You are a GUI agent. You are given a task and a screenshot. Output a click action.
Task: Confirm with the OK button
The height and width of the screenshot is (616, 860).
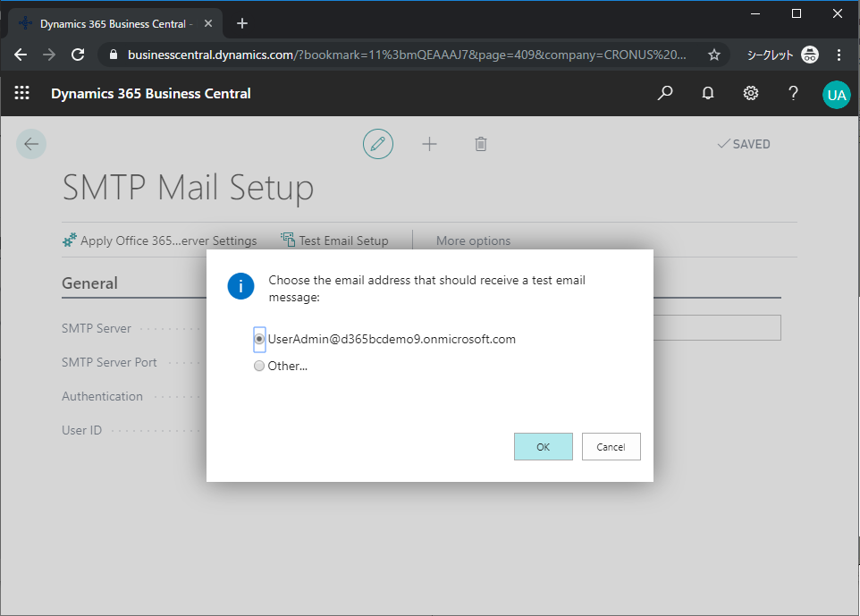pyautogui.click(x=543, y=446)
